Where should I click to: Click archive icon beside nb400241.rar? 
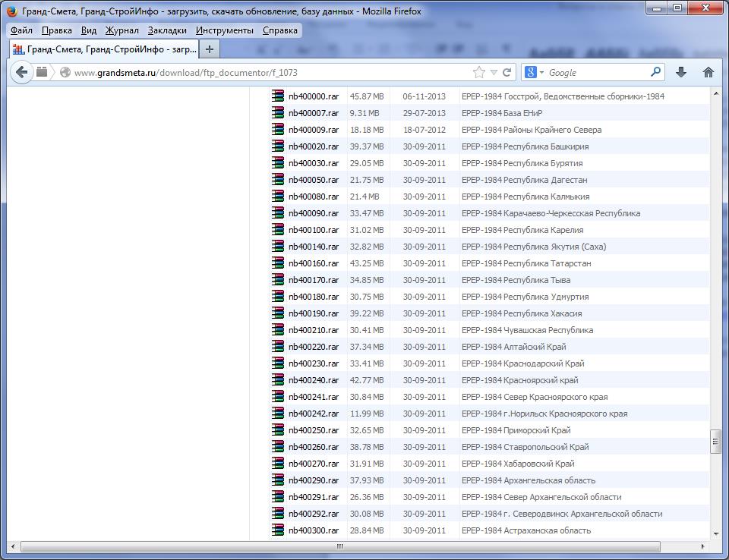(x=278, y=397)
